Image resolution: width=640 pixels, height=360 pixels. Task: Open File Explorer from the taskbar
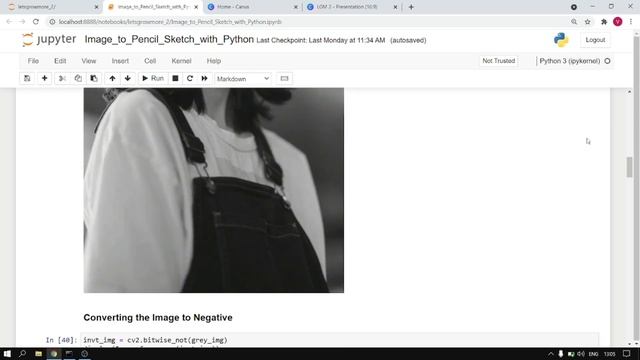click(x=38, y=354)
